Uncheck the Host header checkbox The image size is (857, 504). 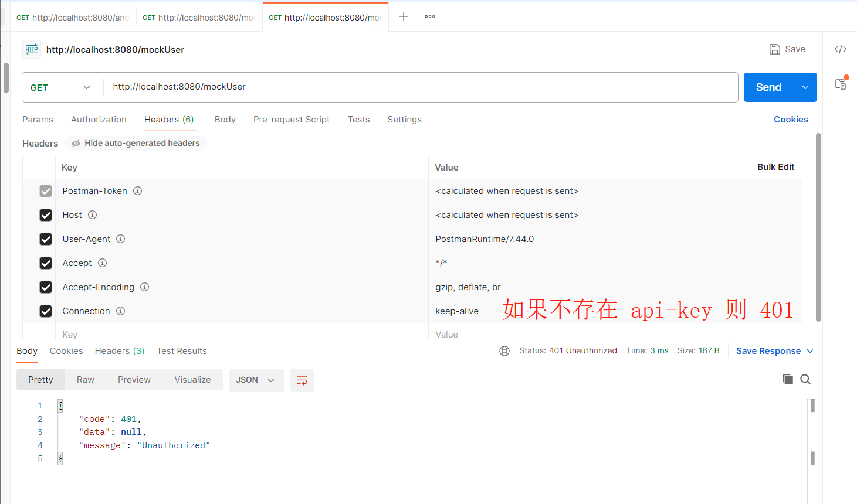coord(46,215)
